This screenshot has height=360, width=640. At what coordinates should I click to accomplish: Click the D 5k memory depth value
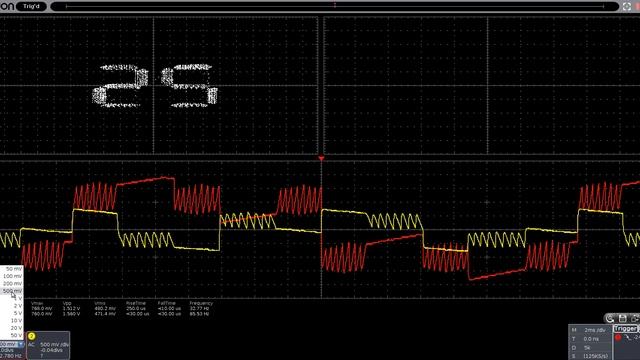[x=587, y=348]
